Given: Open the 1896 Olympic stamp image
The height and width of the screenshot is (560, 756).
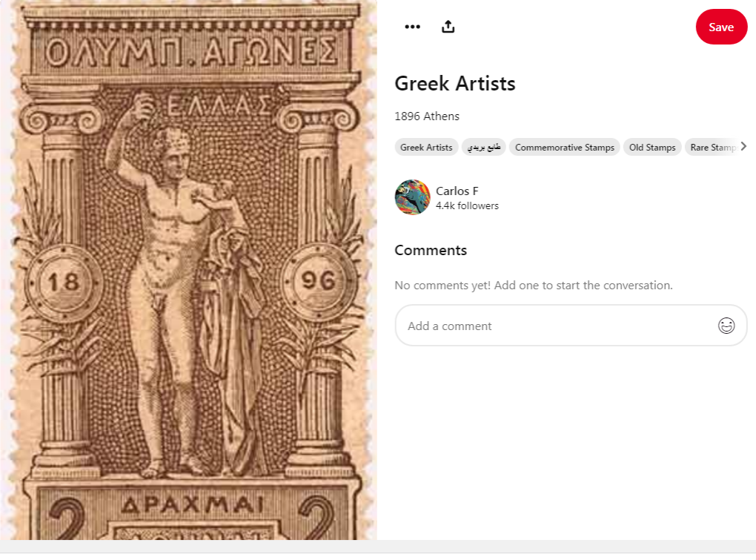Looking at the screenshot, I should pyautogui.click(x=188, y=270).
